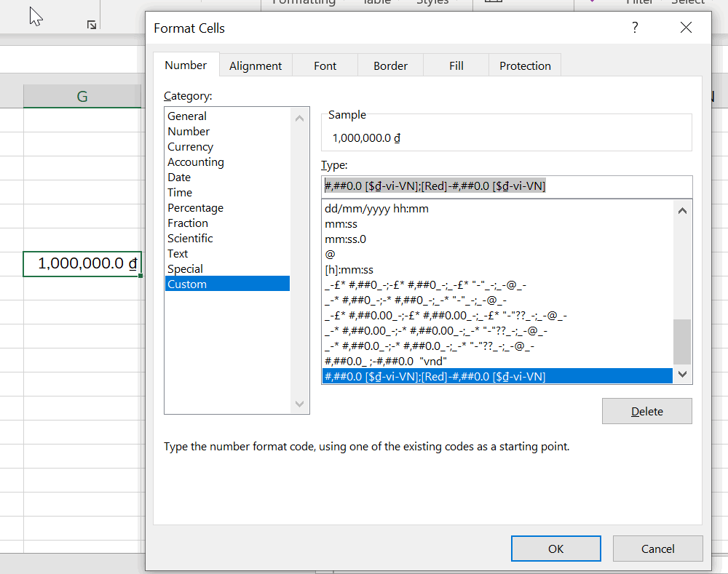Confirm the dialog with OK
Viewport: 728px width, 574px height.
click(555, 549)
